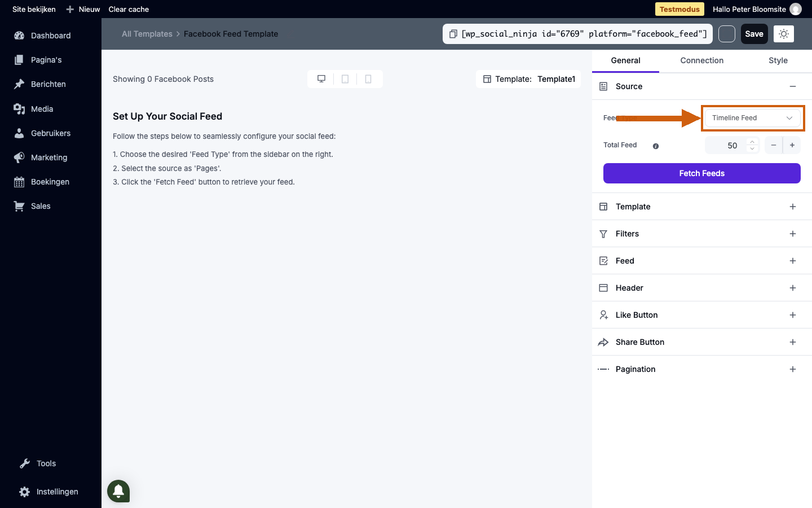The height and width of the screenshot is (508, 812).
Task: Click step 1 "Choose the desired 'Feed Type'" text
Action: tap(223, 154)
